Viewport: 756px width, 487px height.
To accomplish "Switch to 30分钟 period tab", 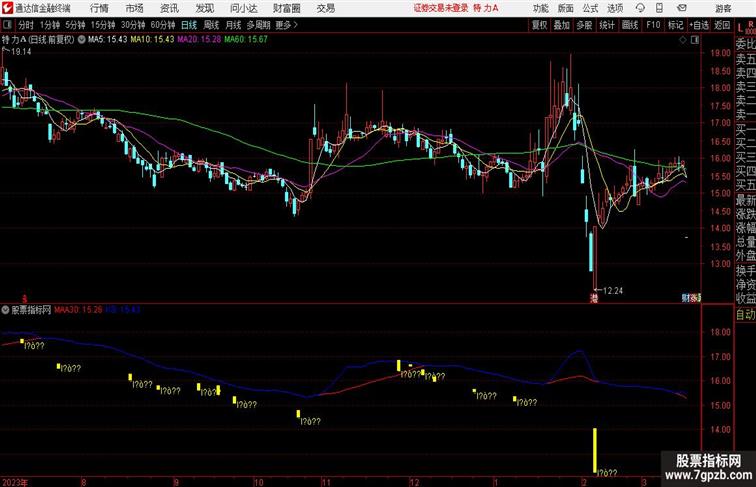I will point(133,25).
